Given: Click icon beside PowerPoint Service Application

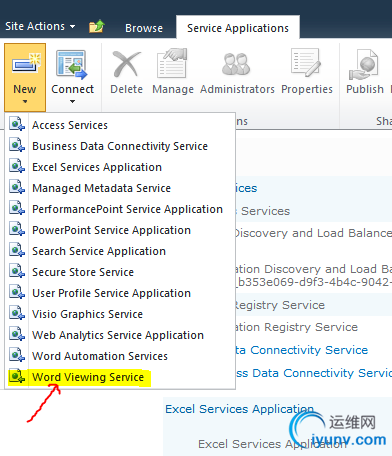Looking at the screenshot, I should 17,229.
